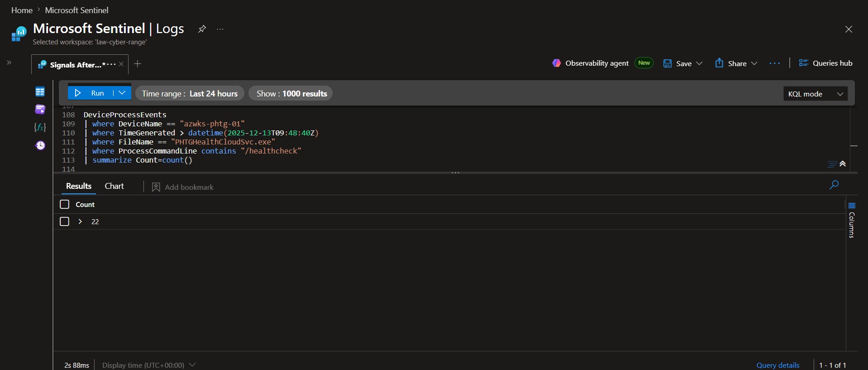Open the Query history clock icon

[x=40, y=145]
